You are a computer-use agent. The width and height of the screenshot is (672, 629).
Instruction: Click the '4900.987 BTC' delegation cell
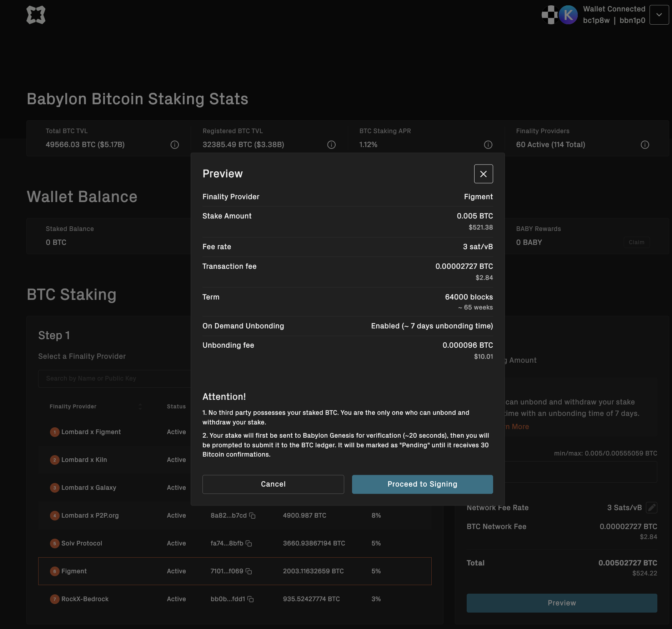[x=305, y=515]
